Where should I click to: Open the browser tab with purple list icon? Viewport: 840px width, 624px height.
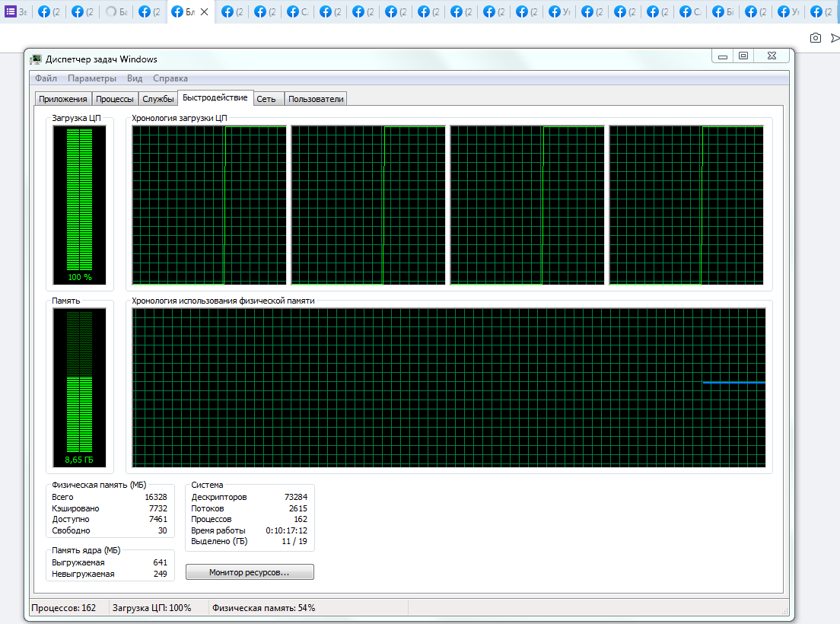(x=16, y=11)
